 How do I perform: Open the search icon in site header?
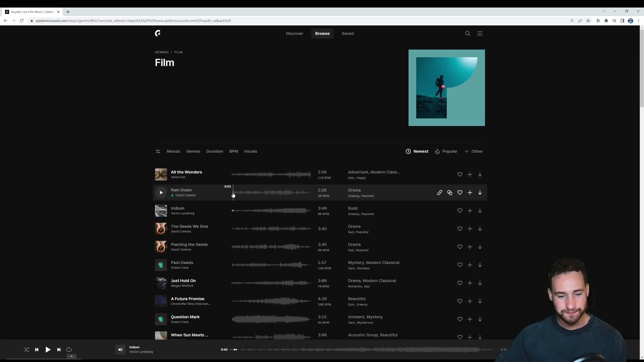click(x=468, y=34)
